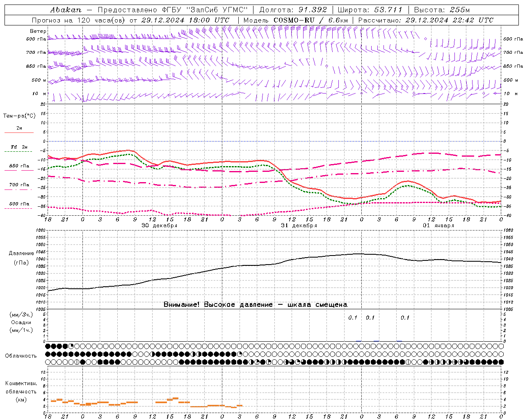Click the "(мм/1ч.)" precipitation unit label
Viewport: 525px width, 420px height.
(x=21, y=331)
